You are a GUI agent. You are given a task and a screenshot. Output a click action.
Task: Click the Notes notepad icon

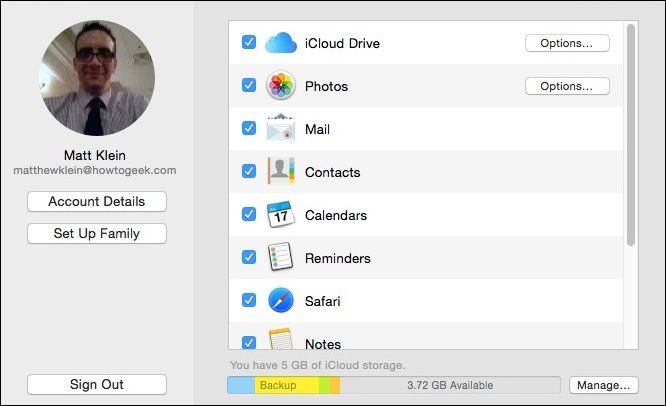[x=280, y=339]
